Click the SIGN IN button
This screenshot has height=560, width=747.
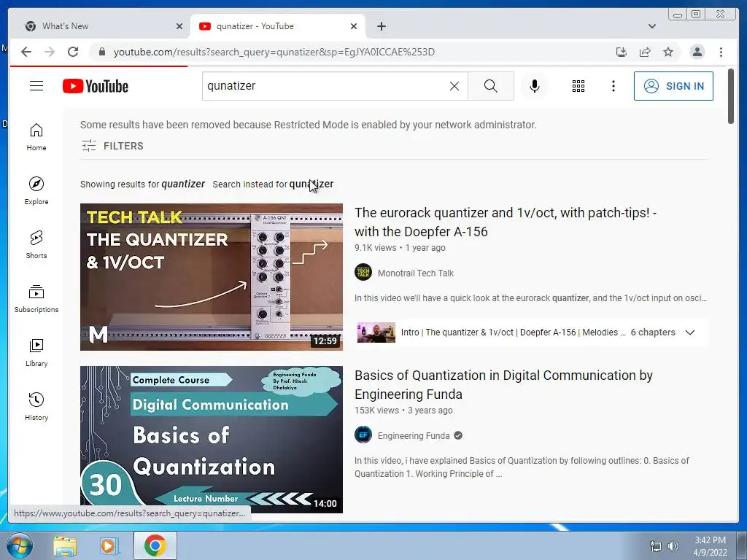click(x=673, y=86)
